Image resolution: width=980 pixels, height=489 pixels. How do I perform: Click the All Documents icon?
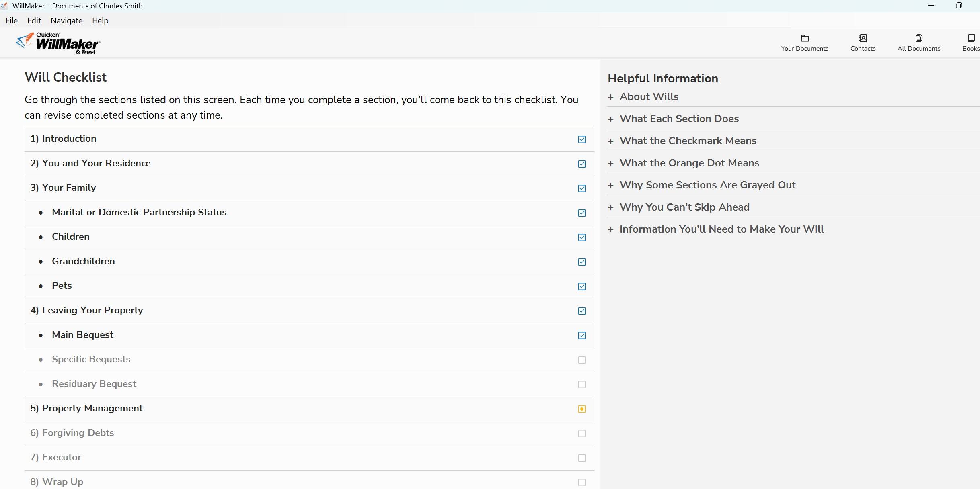(x=918, y=39)
